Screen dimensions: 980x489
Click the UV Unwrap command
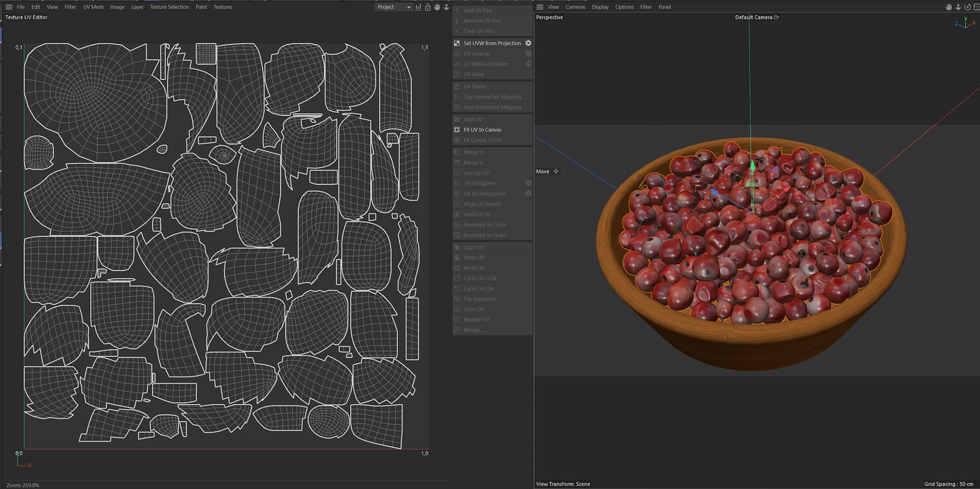pyautogui.click(x=477, y=54)
